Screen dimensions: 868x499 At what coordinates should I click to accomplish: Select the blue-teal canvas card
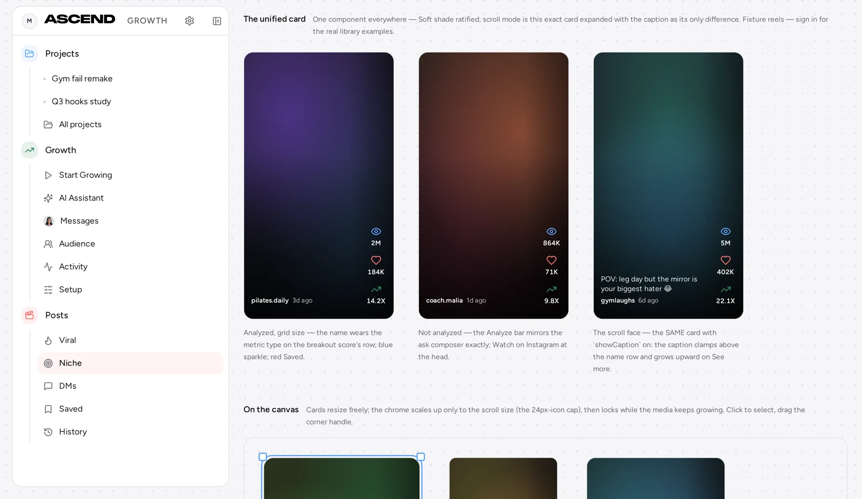pyautogui.click(x=655, y=478)
